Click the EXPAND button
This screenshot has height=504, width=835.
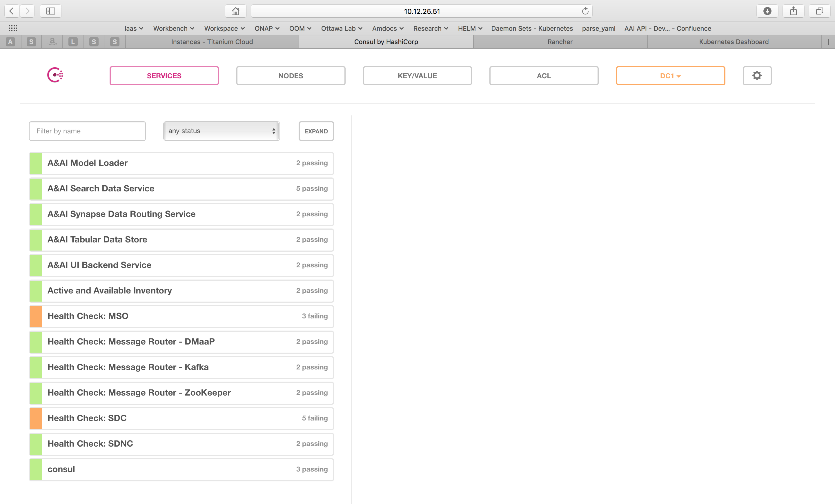315,131
